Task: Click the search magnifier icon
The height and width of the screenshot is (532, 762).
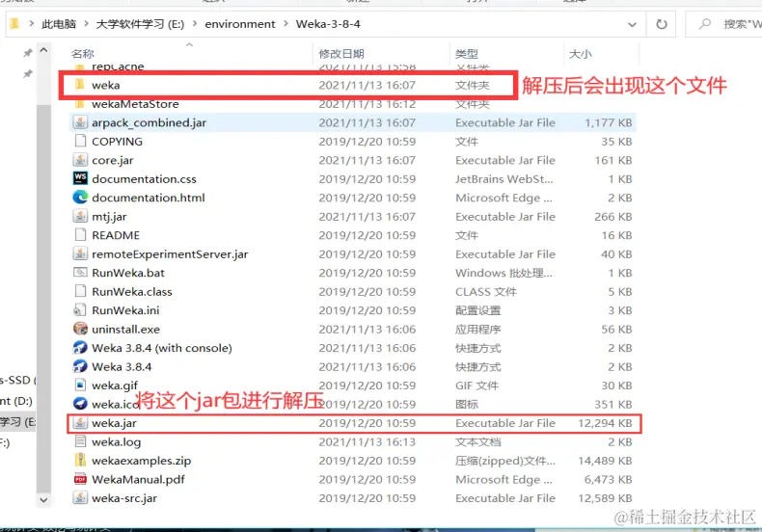Action: point(705,23)
